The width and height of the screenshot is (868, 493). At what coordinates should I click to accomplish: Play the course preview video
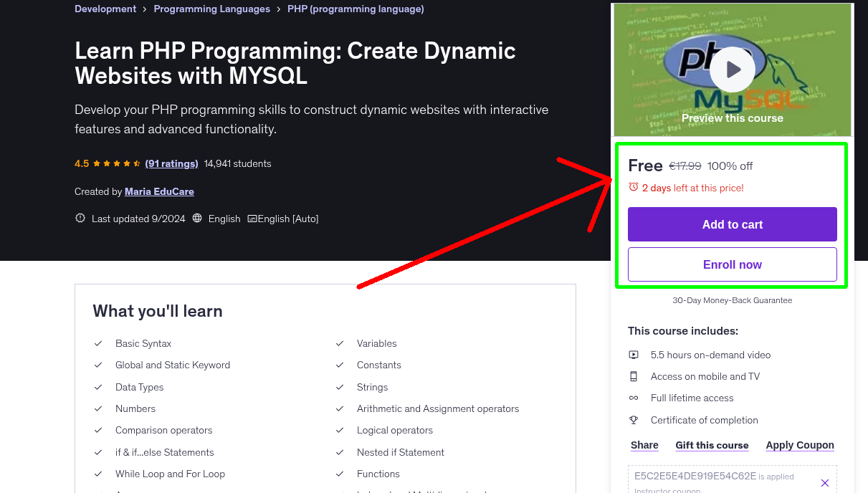tap(732, 69)
